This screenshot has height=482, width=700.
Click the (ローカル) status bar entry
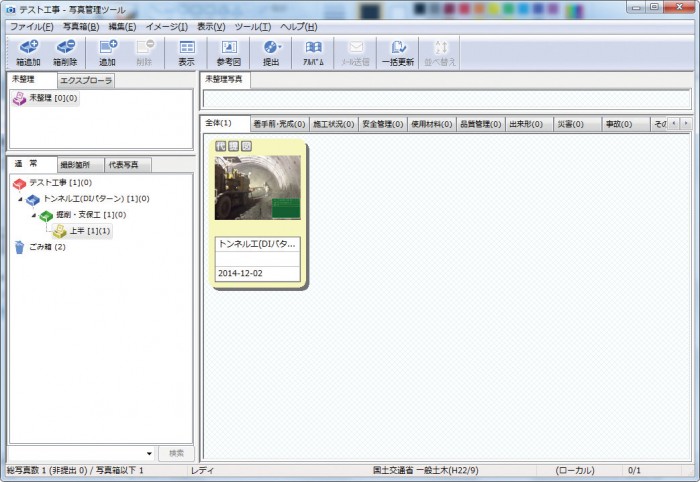click(575, 470)
